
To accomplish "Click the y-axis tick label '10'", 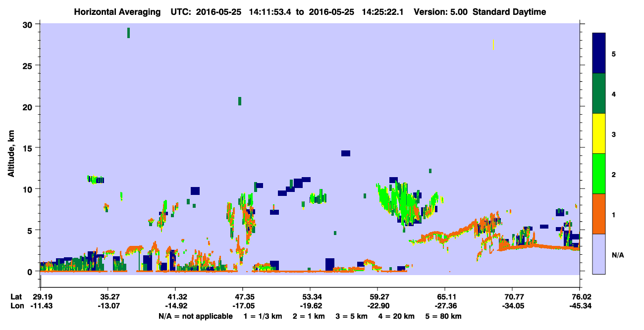I will coord(28,189).
